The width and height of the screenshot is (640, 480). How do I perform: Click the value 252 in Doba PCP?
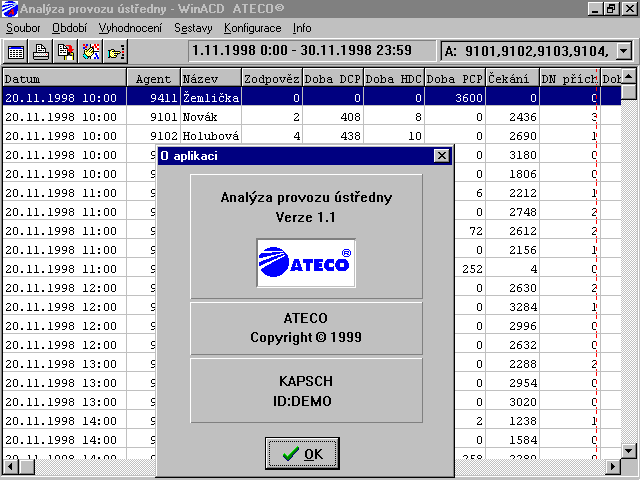click(472, 269)
